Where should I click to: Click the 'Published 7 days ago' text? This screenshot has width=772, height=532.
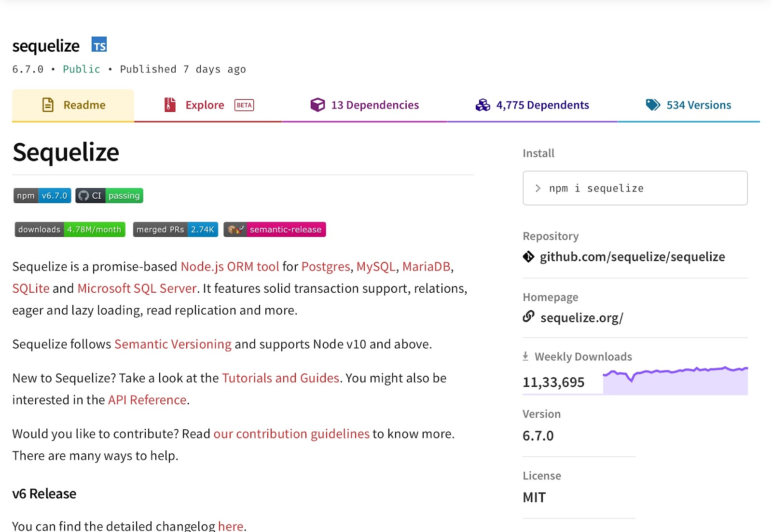coord(183,69)
